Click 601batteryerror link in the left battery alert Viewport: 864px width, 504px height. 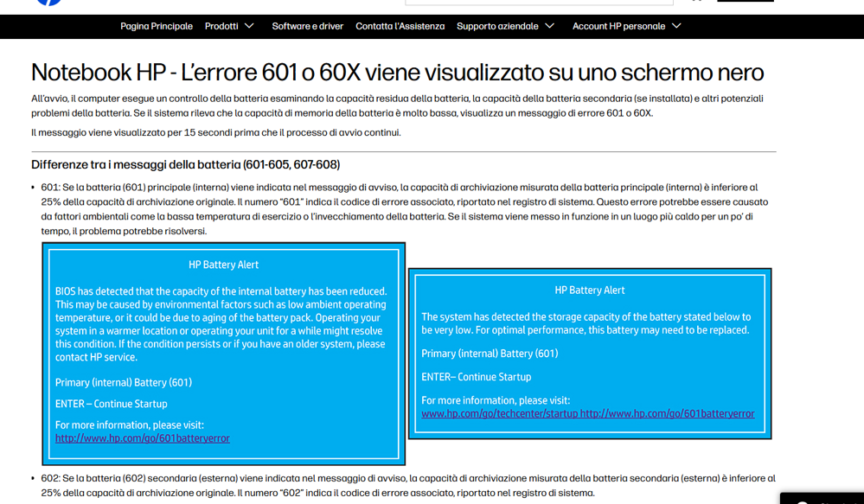tap(142, 438)
